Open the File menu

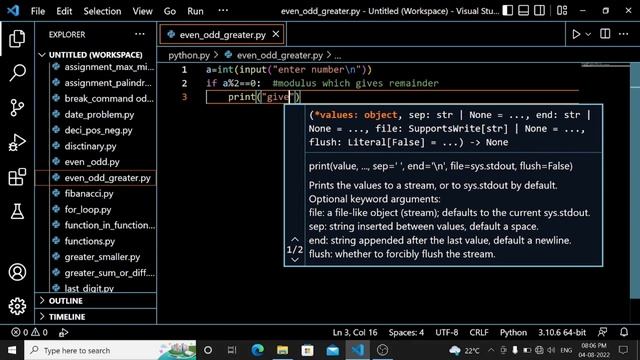coord(38,11)
